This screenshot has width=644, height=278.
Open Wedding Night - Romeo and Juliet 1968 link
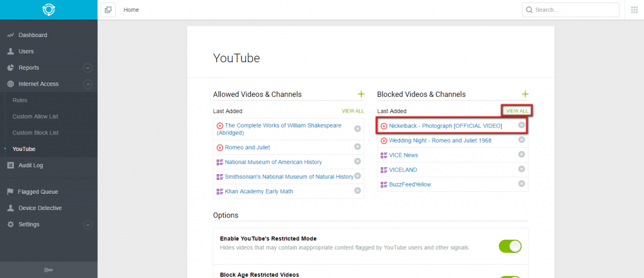click(x=440, y=140)
